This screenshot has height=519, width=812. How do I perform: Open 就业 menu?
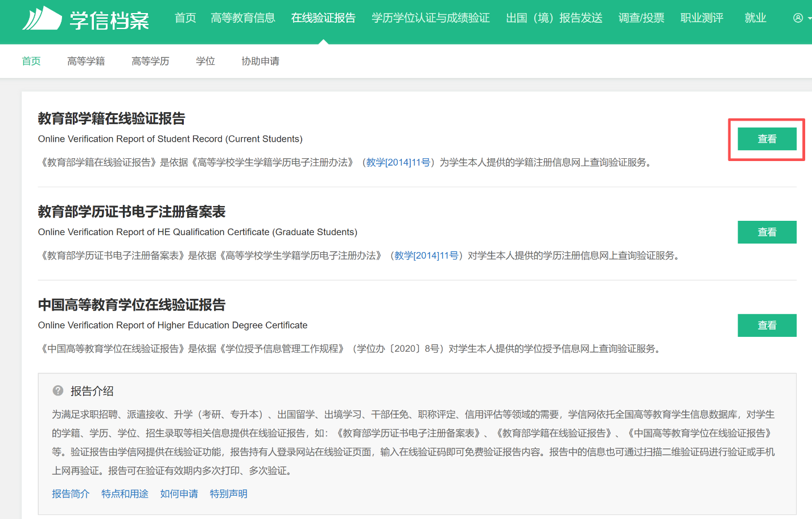click(x=756, y=18)
